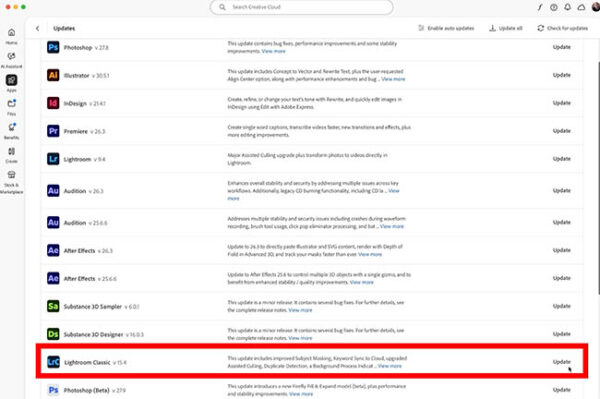Expand View more for Lightroom Classic description
The height and width of the screenshot is (399, 600).
pyautogui.click(x=390, y=366)
